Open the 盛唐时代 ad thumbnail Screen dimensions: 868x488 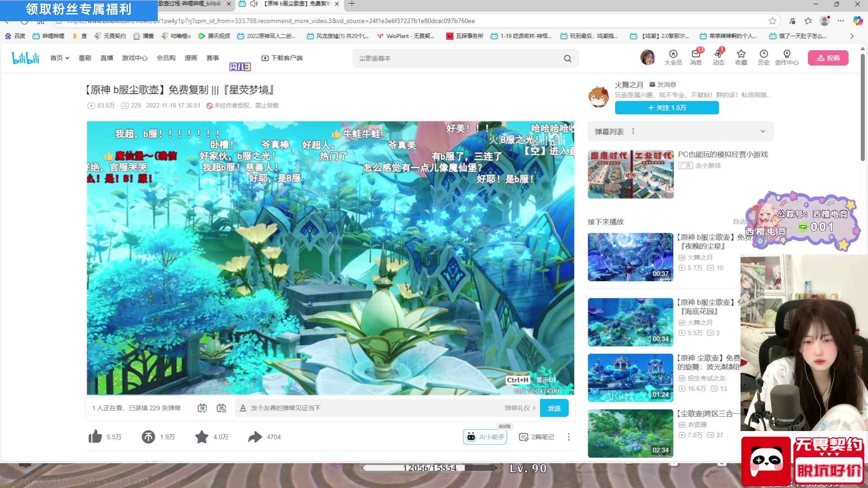click(631, 174)
